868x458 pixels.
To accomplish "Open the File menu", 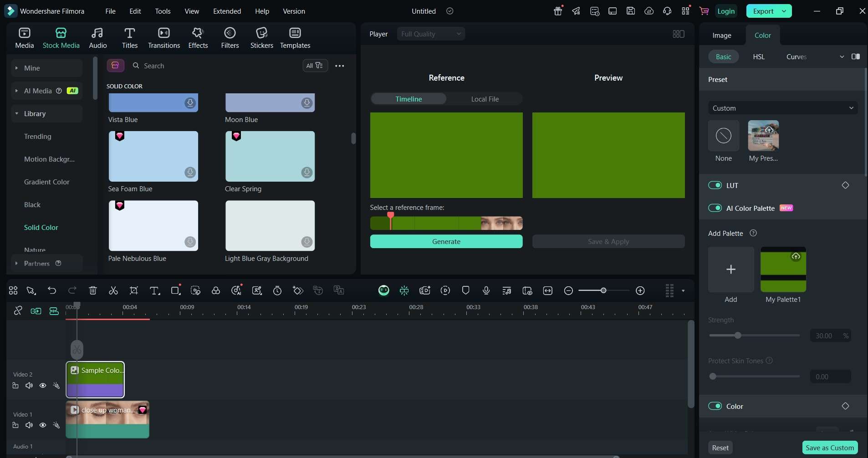I will pos(111,11).
